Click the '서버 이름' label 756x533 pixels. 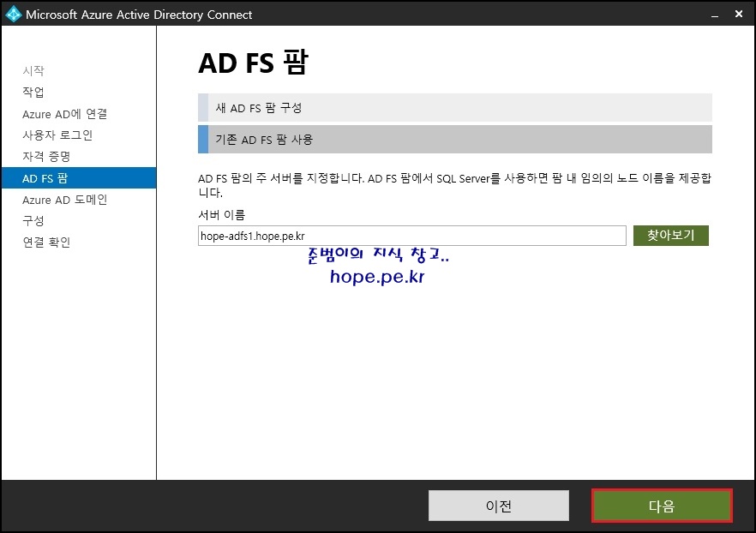(x=221, y=215)
